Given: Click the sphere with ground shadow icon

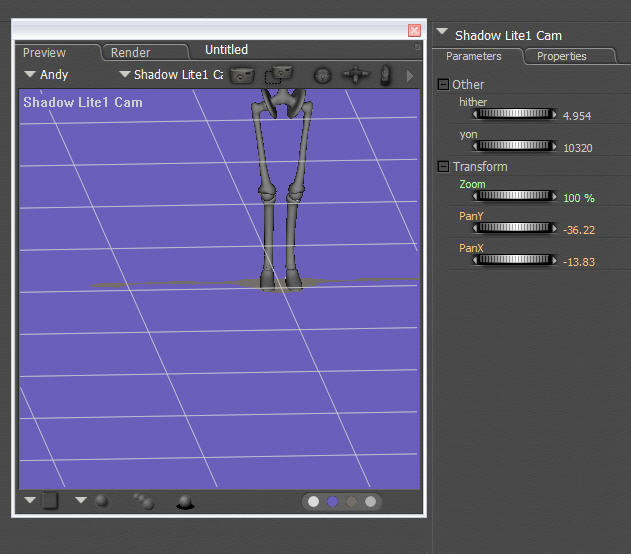Looking at the screenshot, I should pos(185,502).
